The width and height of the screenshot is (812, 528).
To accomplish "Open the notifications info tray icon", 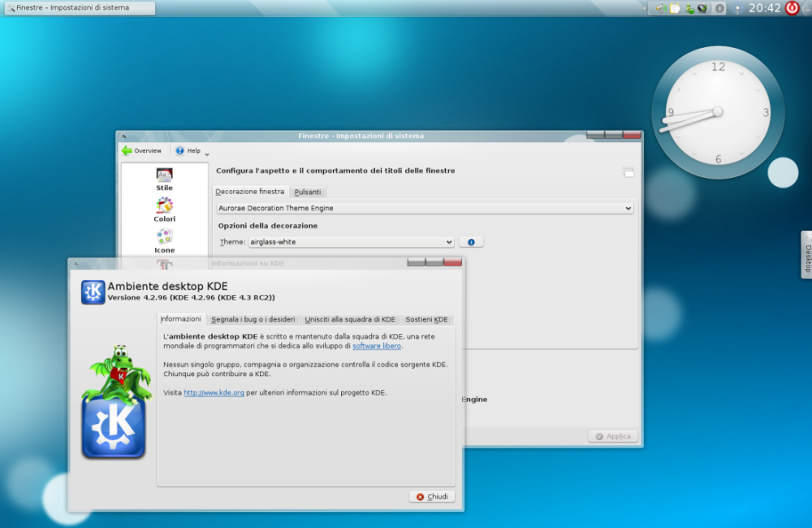I will coord(719,8).
